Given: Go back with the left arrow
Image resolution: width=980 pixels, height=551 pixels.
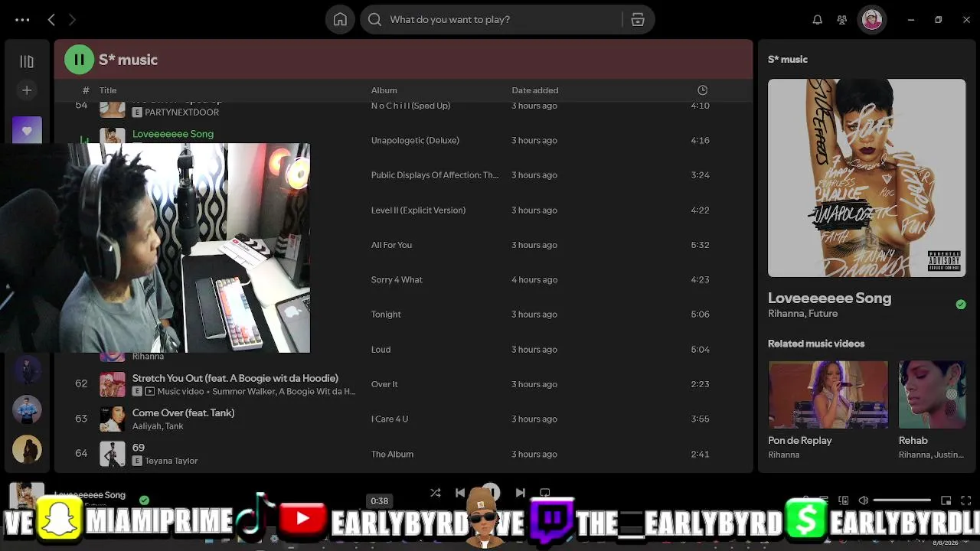Looking at the screenshot, I should pyautogui.click(x=51, y=20).
